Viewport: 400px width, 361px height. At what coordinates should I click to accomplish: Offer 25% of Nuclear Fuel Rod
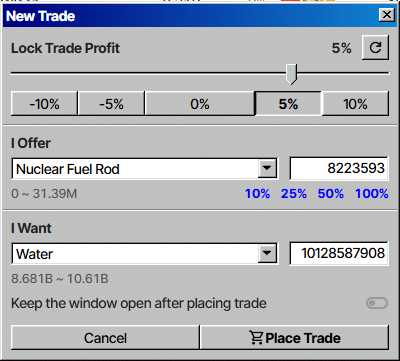pyautogui.click(x=294, y=194)
